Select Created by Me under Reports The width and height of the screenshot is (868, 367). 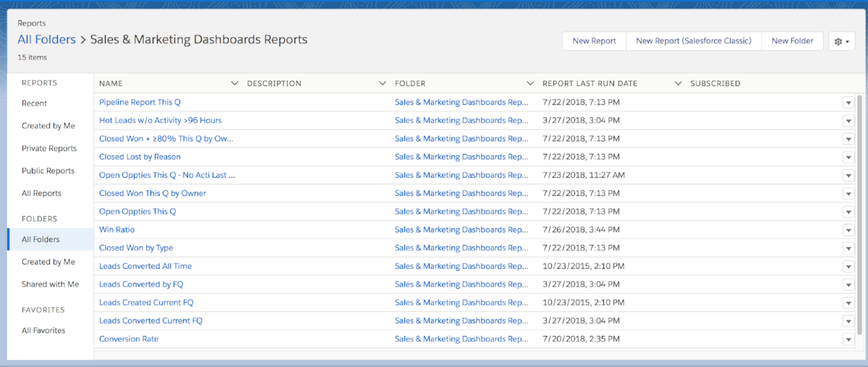coord(48,126)
